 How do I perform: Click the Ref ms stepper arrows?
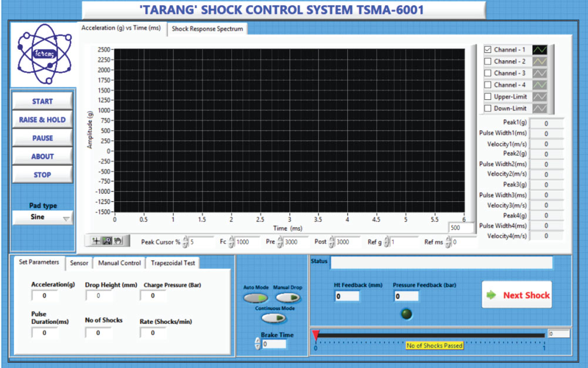tap(448, 242)
